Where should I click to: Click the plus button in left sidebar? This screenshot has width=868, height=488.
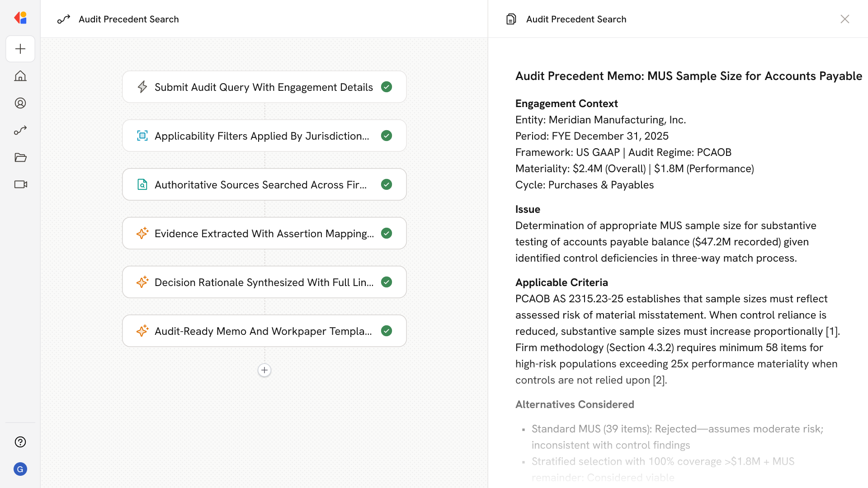[x=20, y=49]
